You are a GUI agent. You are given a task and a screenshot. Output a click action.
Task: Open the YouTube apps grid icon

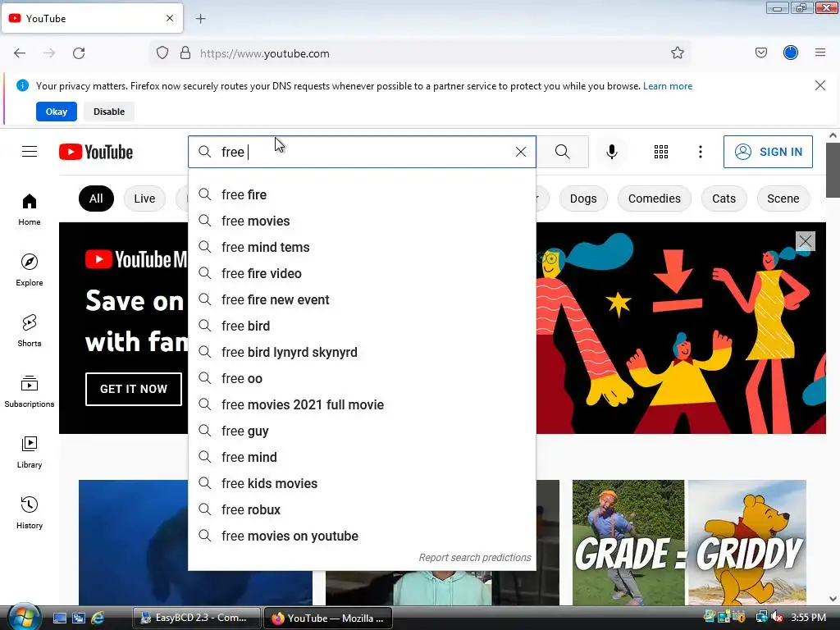click(x=661, y=152)
